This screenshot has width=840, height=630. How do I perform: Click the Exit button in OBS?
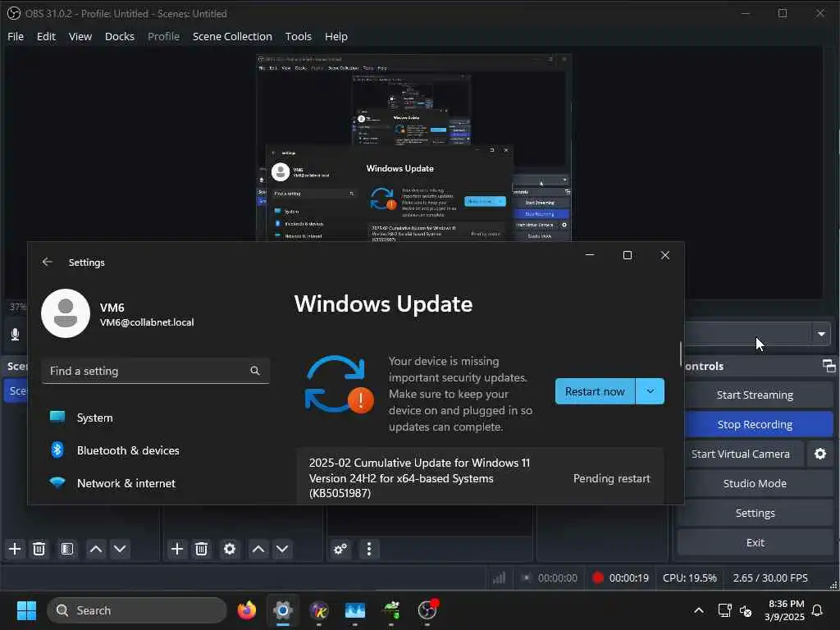tap(755, 542)
